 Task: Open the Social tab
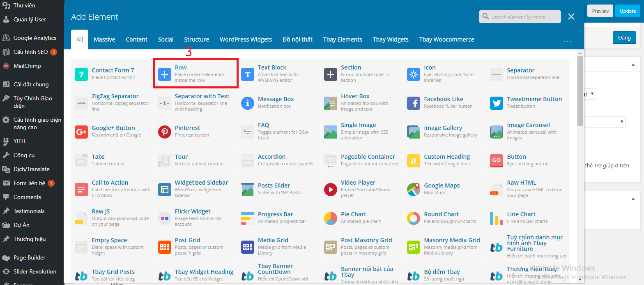click(166, 39)
